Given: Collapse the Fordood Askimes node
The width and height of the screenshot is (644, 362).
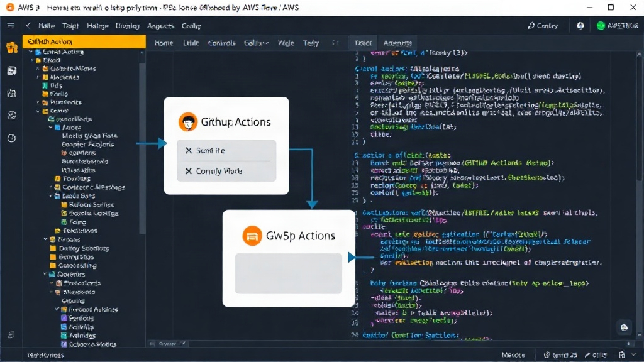Looking at the screenshot, I should (57, 309).
